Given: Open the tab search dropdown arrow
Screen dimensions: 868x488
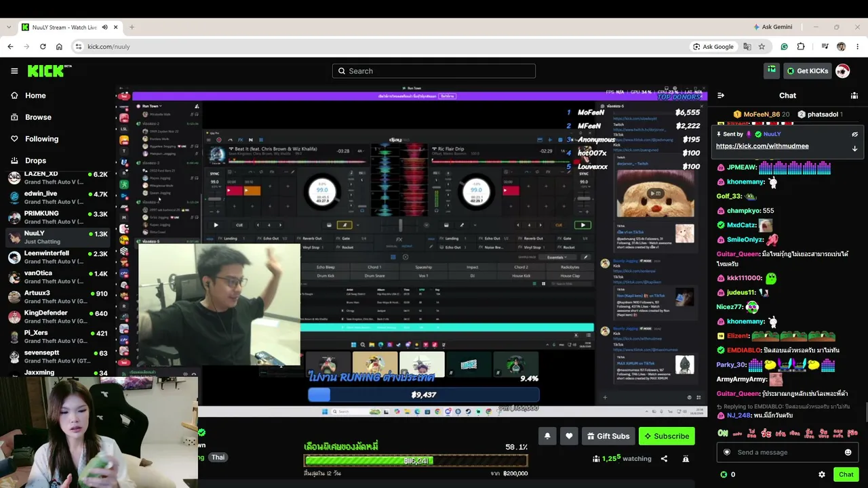Looking at the screenshot, I should click(x=8, y=27).
